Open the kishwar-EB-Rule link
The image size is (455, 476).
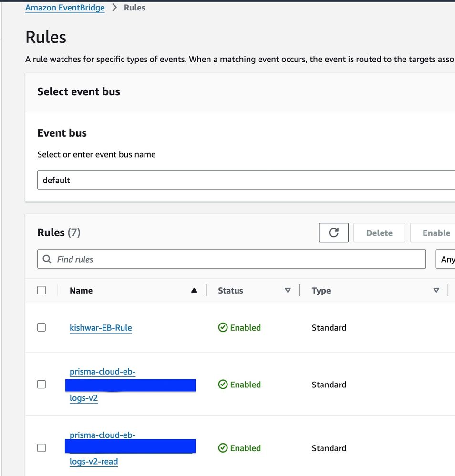click(101, 328)
